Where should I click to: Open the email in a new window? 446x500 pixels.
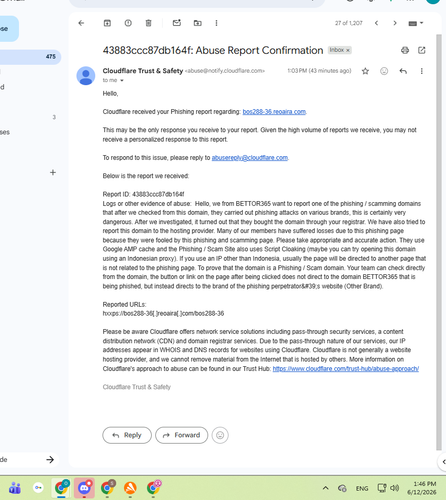pos(422,50)
